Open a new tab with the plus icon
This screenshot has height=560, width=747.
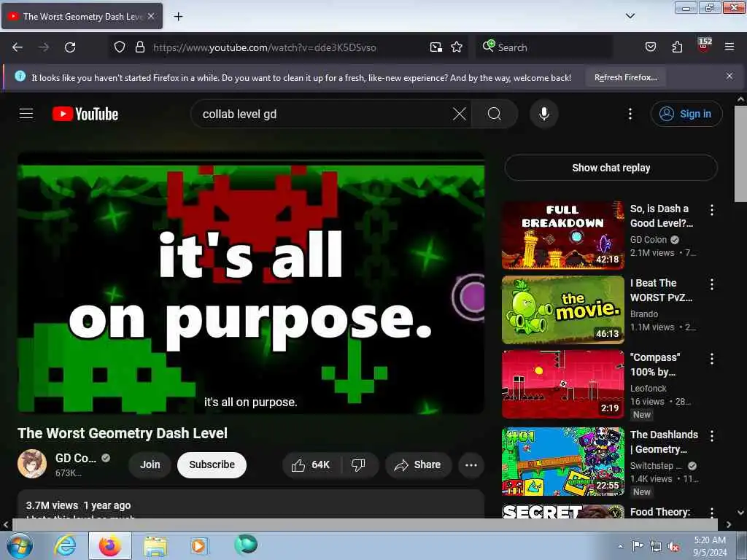pyautogui.click(x=178, y=17)
